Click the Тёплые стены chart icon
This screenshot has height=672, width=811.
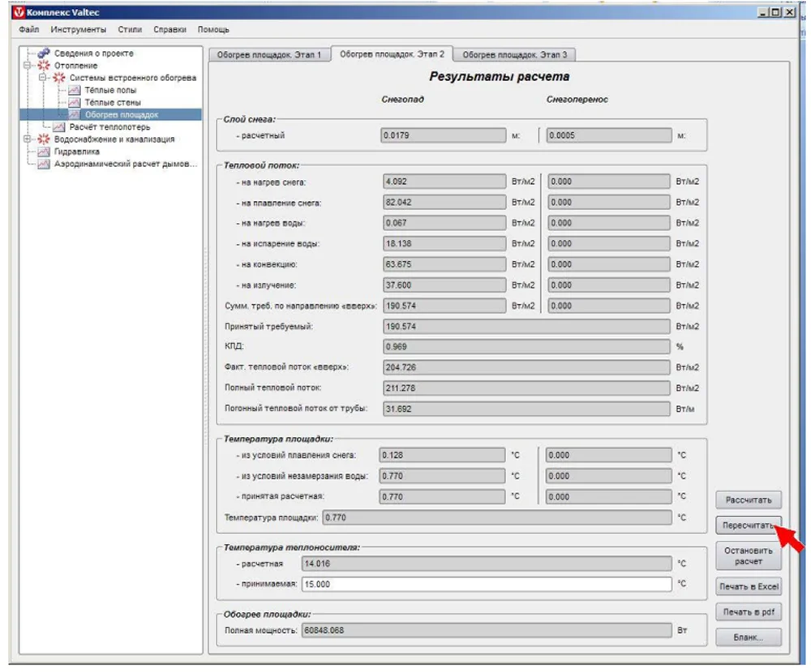[74, 103]
